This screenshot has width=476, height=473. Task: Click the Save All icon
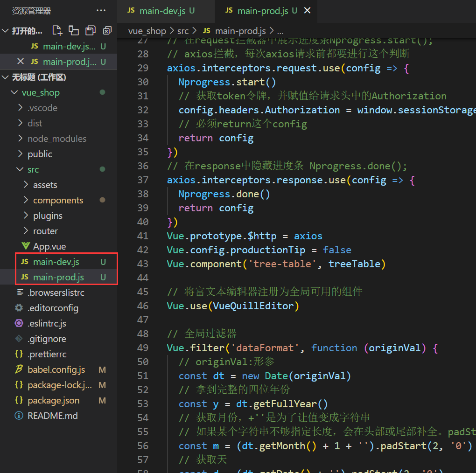tap(90, 31)
